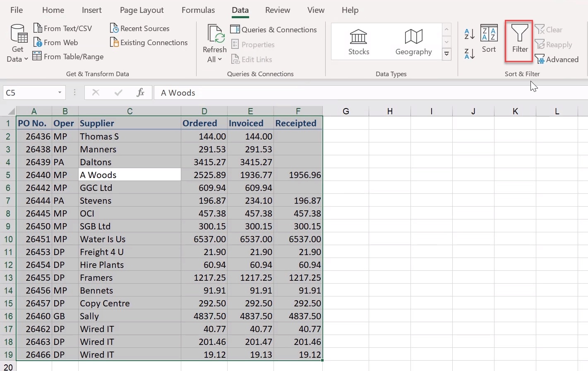Click the From Web import icon

(x=38, y=43)
